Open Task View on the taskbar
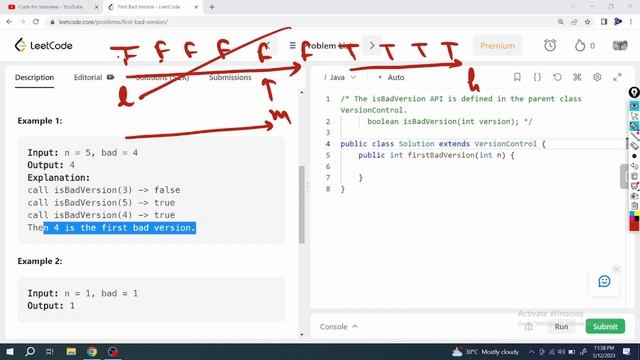This screenshot has height=360, width=640. pos(50,351)
